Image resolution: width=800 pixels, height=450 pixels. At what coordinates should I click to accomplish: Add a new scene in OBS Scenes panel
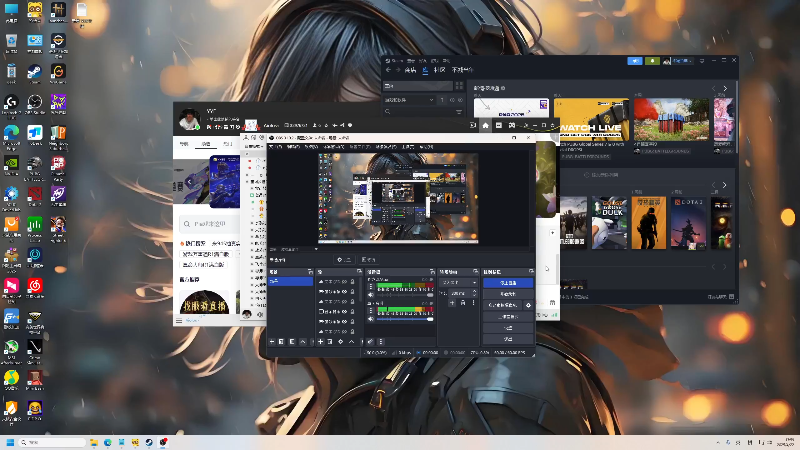click(x=272, y=342)
